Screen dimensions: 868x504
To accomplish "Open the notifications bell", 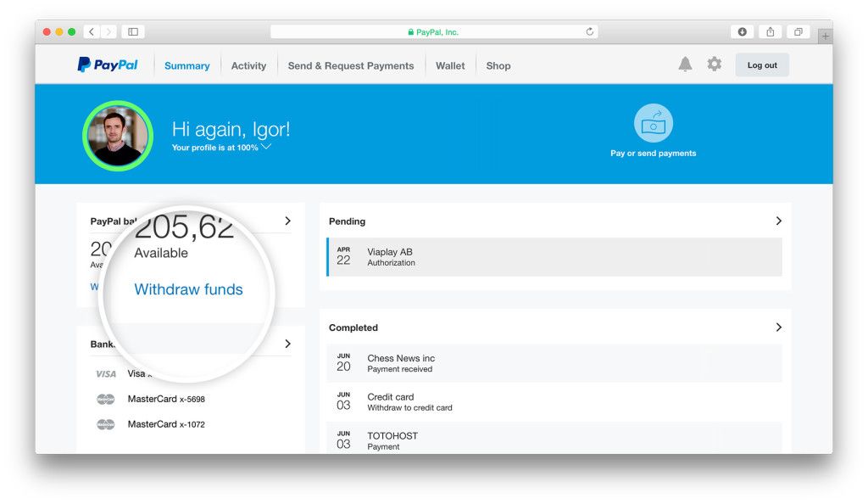I will click(685, 64).
